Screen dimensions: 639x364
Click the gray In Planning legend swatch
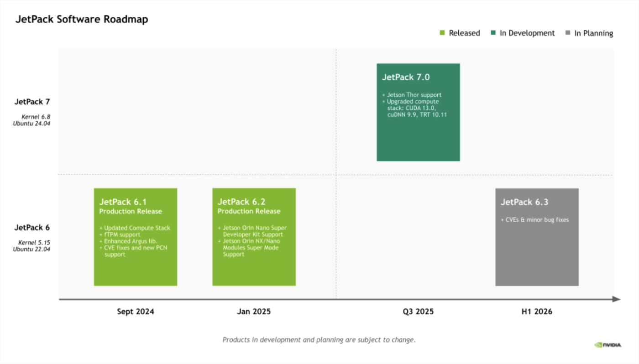point(568,33)
